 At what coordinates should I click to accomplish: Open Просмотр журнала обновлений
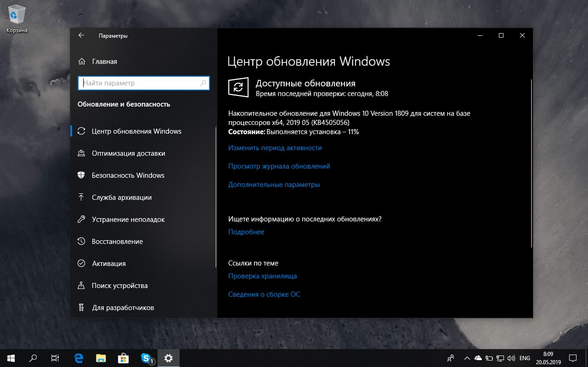(x=279, y=166)
